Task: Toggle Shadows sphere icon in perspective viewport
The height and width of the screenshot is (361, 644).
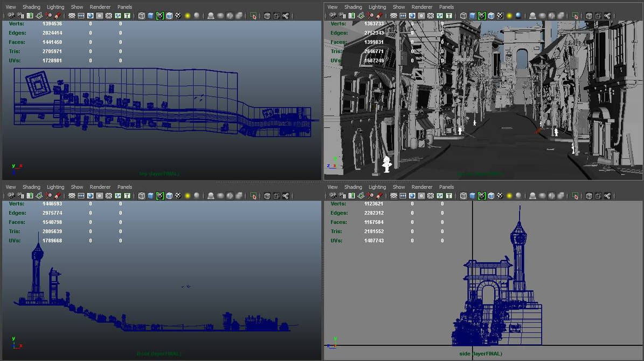Action: (x=518, y=16)
